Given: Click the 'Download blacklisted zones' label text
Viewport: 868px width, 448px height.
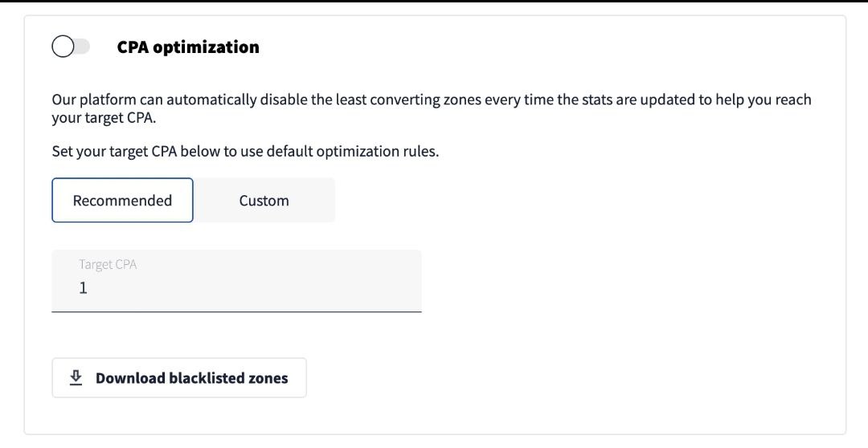Looking at the screenshot, I should coord(191,378).
